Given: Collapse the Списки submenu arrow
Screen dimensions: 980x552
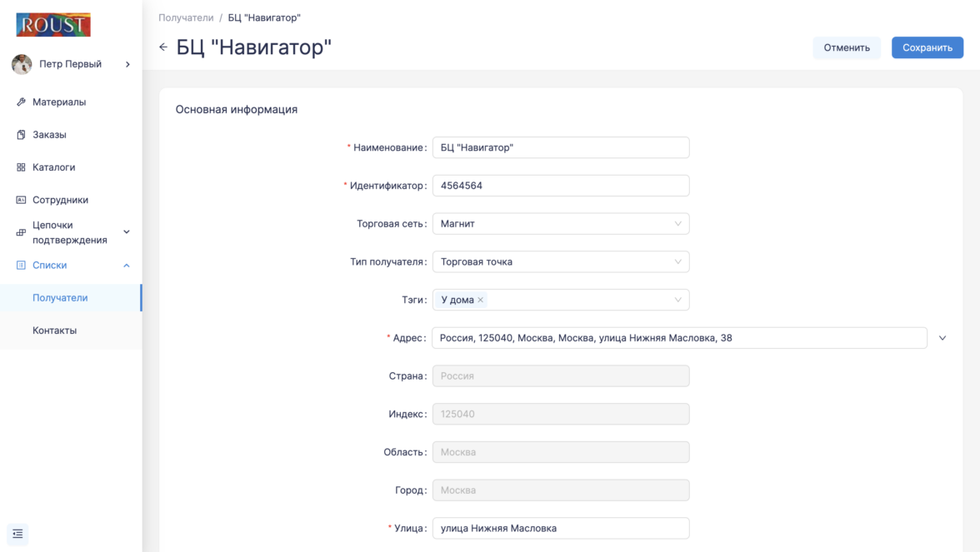Looking at the screenshot, I should 127,266.
